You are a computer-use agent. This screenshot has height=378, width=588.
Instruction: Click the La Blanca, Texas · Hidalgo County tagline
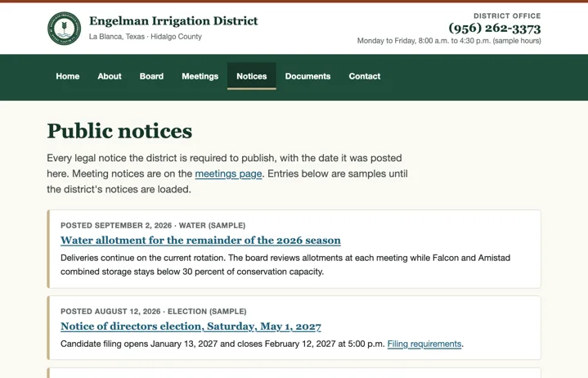pyautogui.click(x=145, y=37)
